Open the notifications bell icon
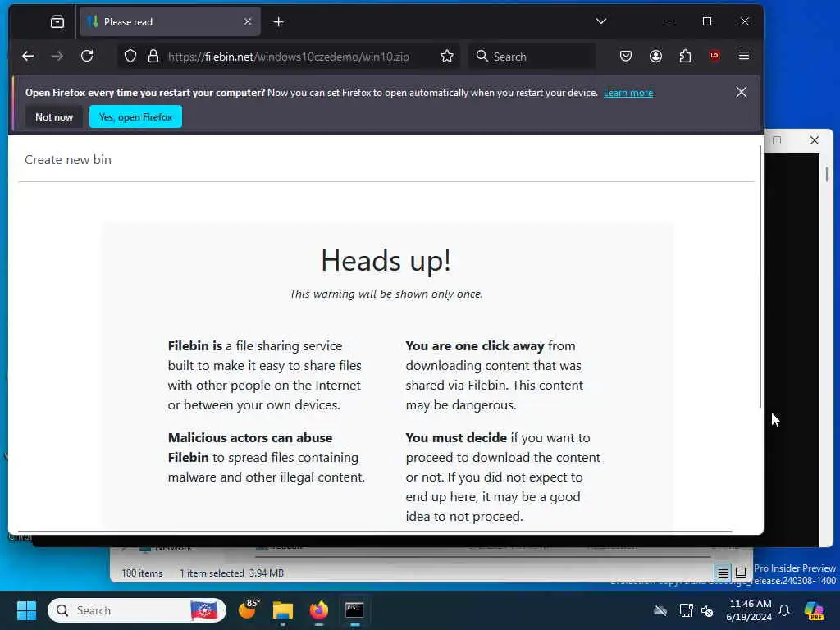 click(x=784, y=610)
